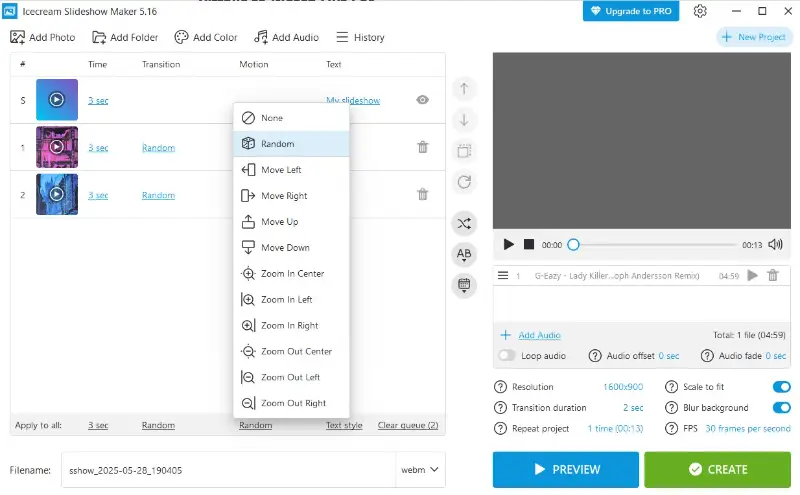Image resolution: width=800 pixels, height=495 pixels.
Task: Click slide 1 pink thumbnail
Action: (x=57, y=147)
